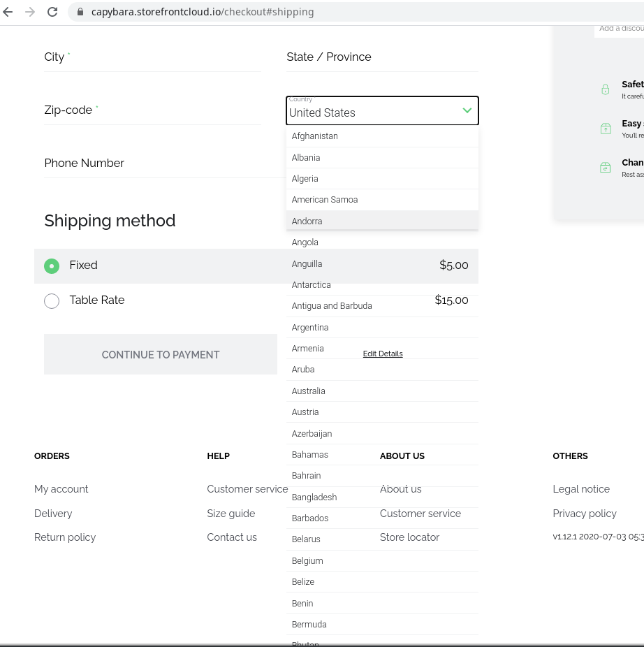Image resolution: width=644 pixels, height=647 pixels.
Task: Click the padlock icon in address bar
Action: pos(80,11)
